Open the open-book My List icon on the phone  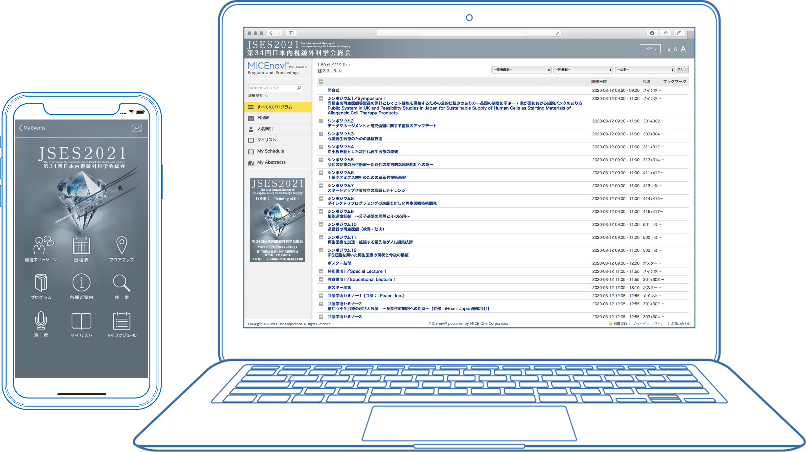point(81,321)
